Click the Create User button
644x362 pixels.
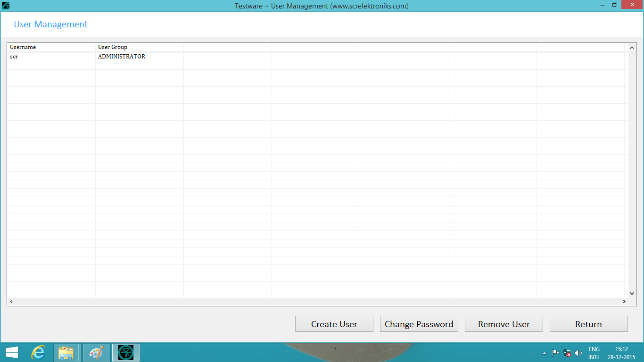(334, 324)
